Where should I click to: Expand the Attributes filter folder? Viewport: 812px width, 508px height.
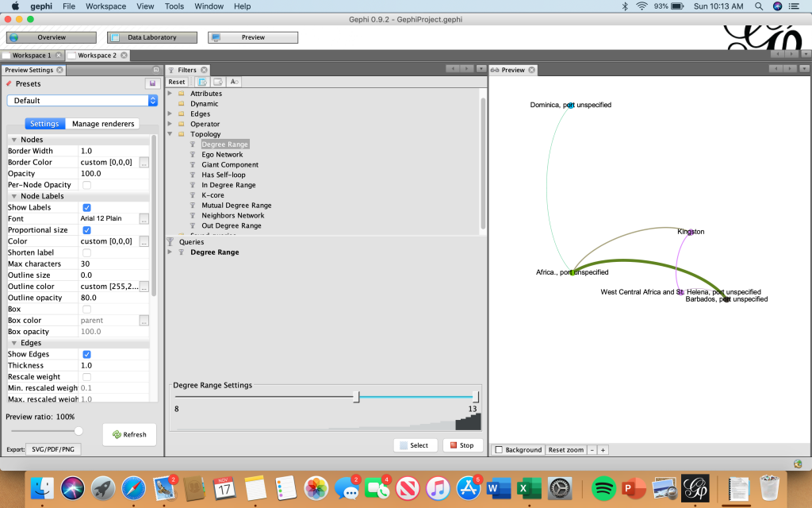[x=170, y=94]
